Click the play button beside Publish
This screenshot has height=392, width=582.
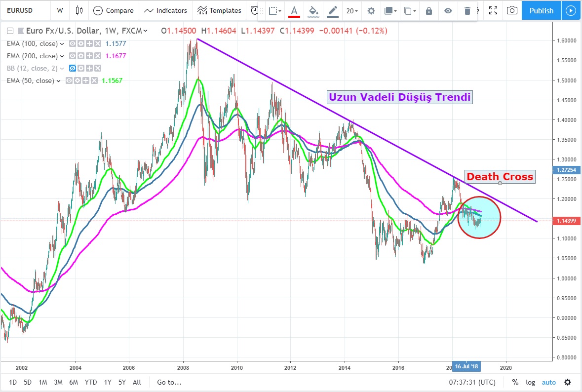pos(571,10)
